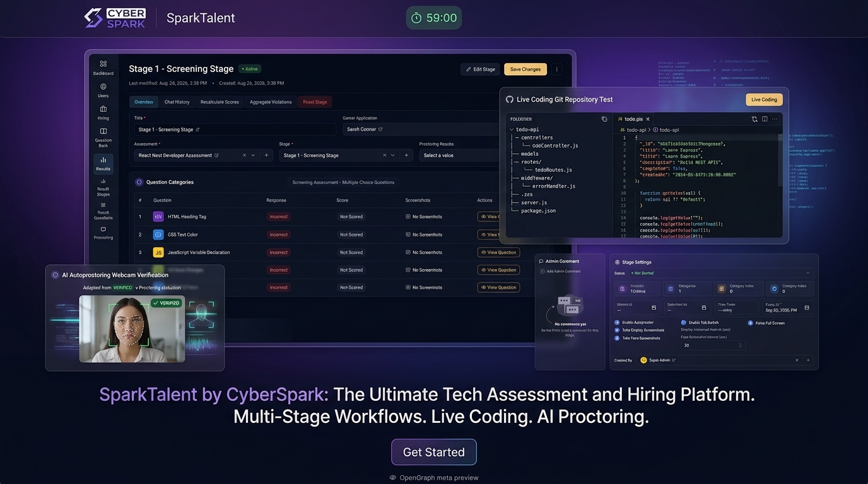Open the three-dot menu beside Save Changes
This screenshot has height=484, width=868.
coord(557,69)
